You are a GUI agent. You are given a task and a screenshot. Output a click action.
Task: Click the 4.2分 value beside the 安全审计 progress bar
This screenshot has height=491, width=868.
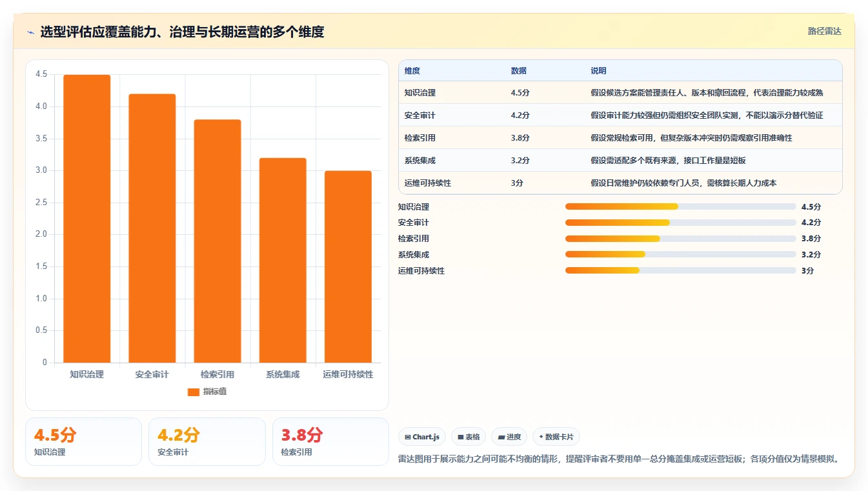click(811, 223)
